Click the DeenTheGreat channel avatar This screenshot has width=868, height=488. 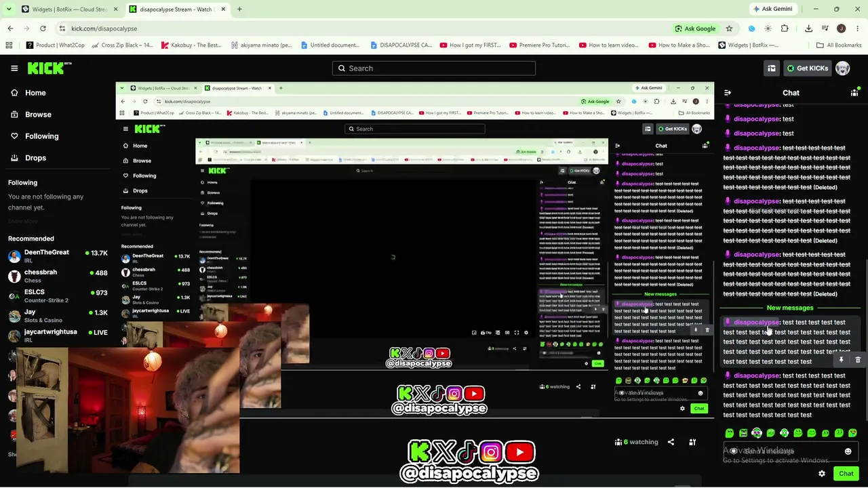pos(14,256)
